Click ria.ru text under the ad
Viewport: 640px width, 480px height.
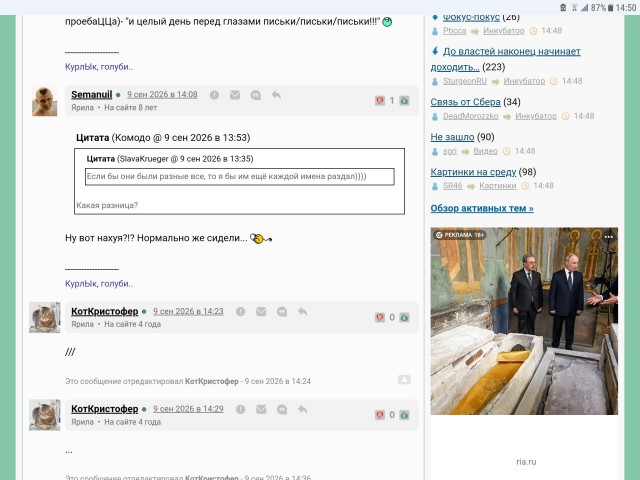pos(526,462)
